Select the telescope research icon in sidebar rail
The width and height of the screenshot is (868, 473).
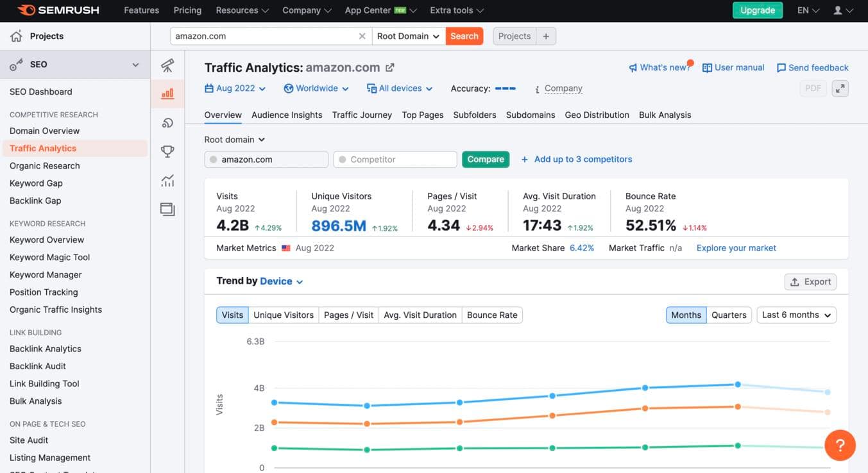click(x=167, y=65)
